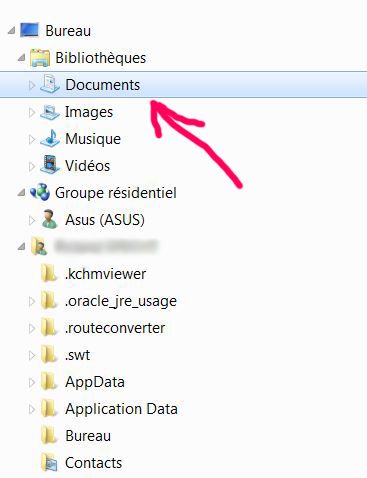Viewport: 367px width, 478px height.
Task: Click the Images library icon
Action: tap(50, 112)
